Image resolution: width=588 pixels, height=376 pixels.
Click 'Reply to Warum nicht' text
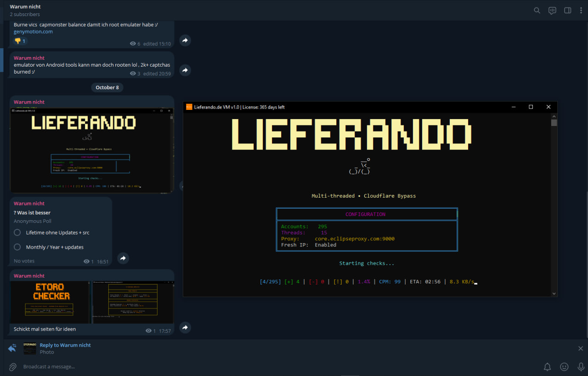pos(65,345)
